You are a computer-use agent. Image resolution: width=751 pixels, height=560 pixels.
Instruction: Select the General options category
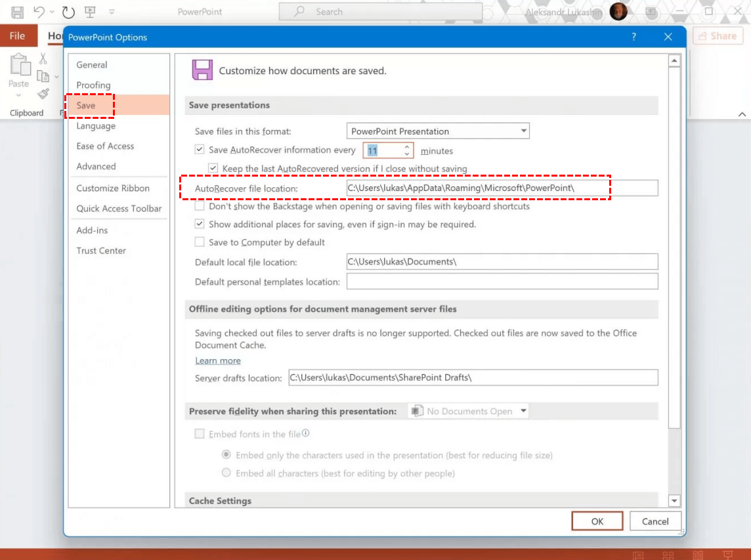pos(119,65)
